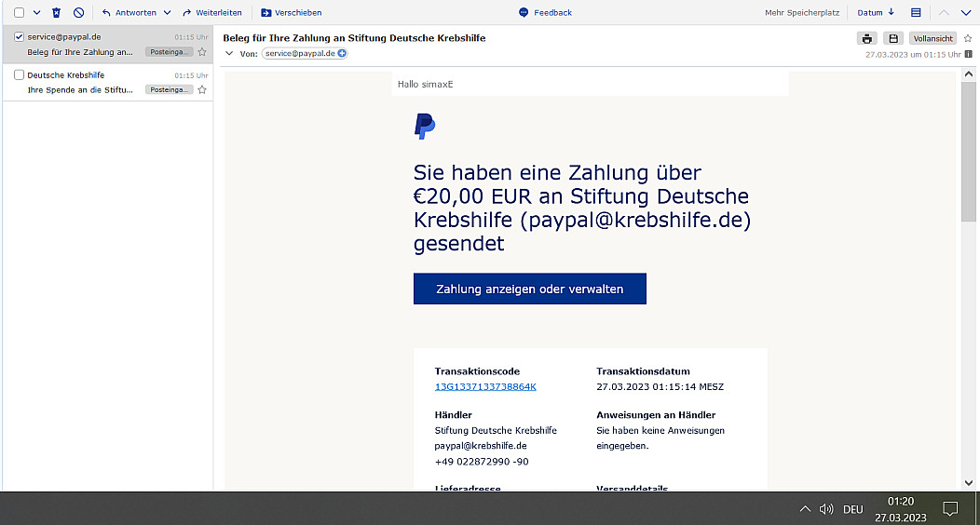Click Weiterleiten to forward the email
This screenshot has width=980, height=525.
pyautogui.click(x=212, y=13)
